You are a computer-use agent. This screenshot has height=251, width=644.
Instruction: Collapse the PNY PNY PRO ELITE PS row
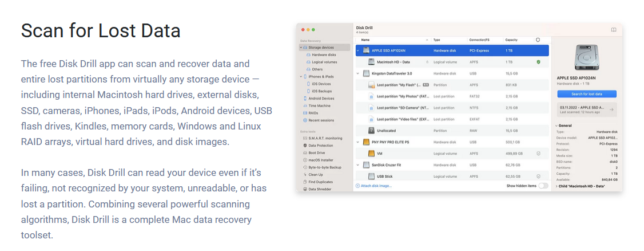357,142
